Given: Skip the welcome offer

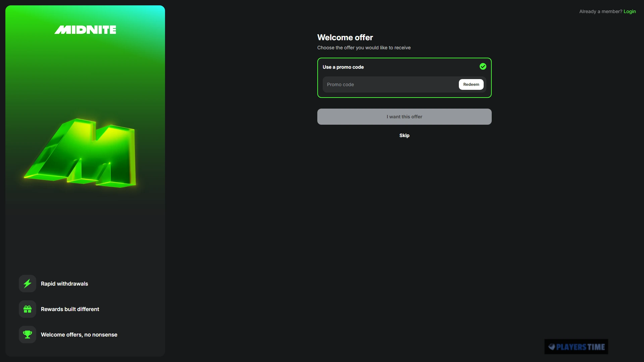Looking at the screenshot, I should 405,135.
